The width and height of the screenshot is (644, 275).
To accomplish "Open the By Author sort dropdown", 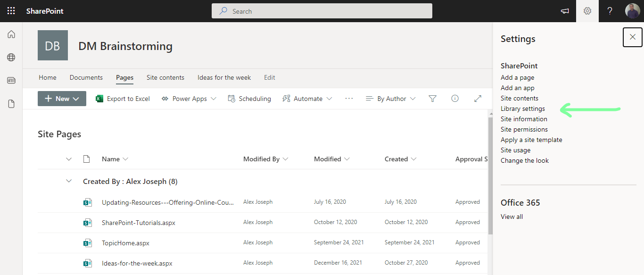I will (x=390, y=98).
